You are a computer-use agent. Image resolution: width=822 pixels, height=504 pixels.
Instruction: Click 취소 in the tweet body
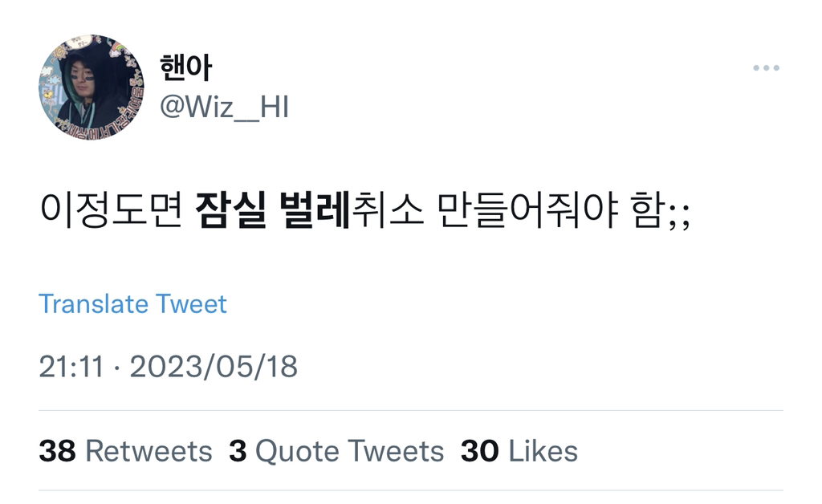(x=388, y=210)
